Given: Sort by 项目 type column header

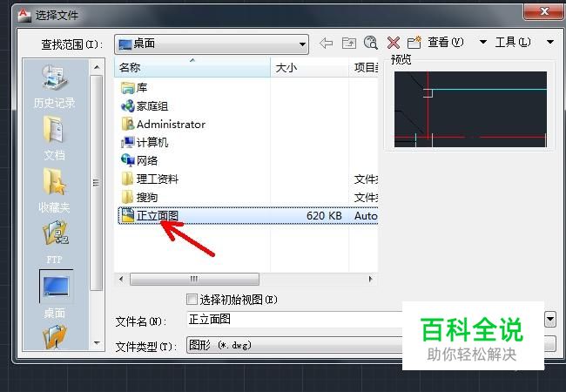Looking at the screenshot, I should (x=363, y=67).
